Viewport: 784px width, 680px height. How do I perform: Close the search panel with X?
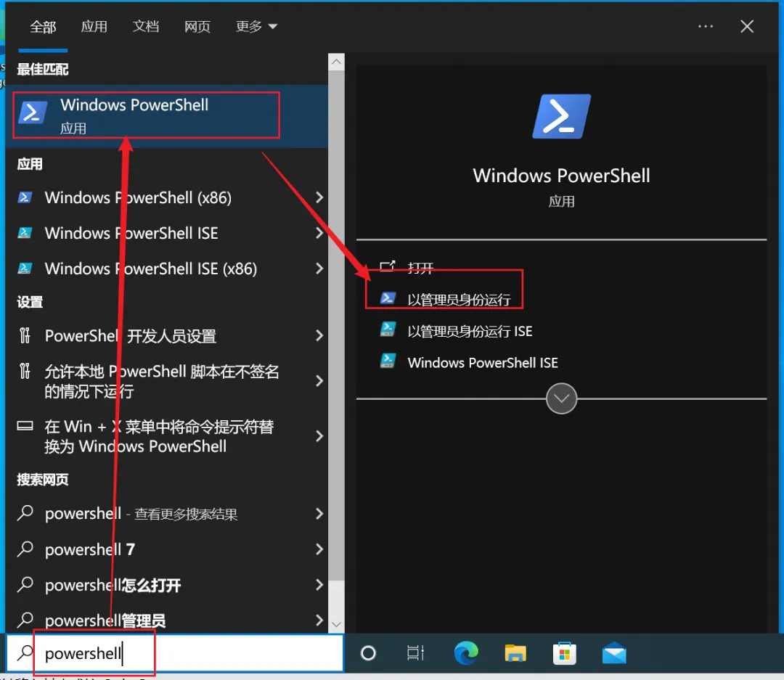tap(747, 27)
